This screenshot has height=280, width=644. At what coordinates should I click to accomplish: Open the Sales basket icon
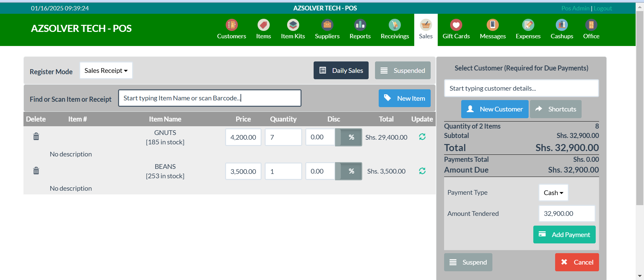[426, 25]
